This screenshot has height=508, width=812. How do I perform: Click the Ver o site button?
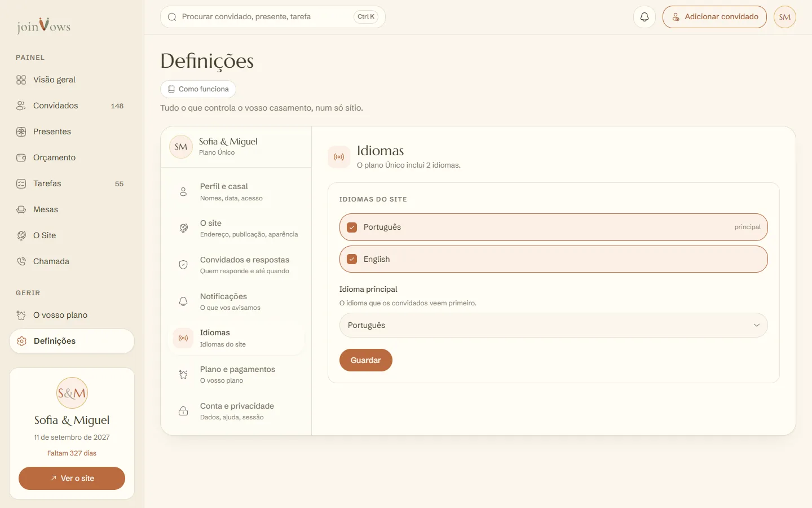pyautogui.click(x=72, y=478)
